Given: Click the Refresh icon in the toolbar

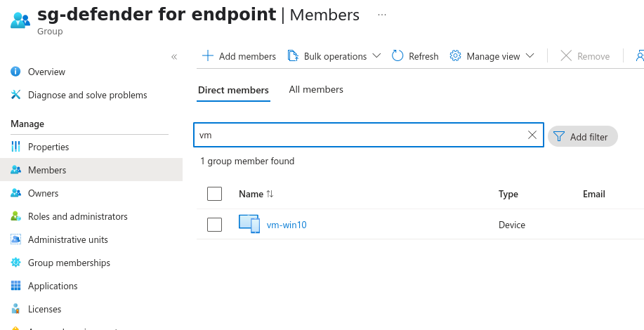Looking at the screenshot, I should coord(397,56).
